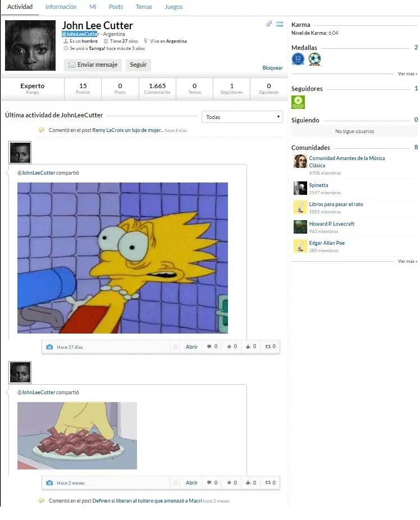Open the Howard P. Lovecraft community link
420x520 pixels.
click(x=331, y=224)
